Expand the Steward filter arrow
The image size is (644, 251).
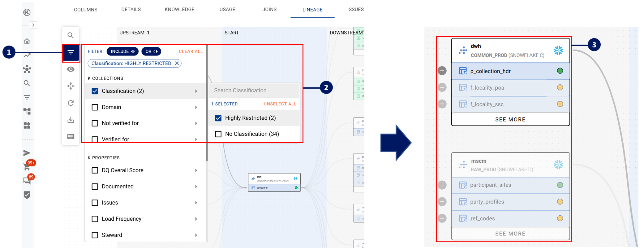[x=196, y=235]
